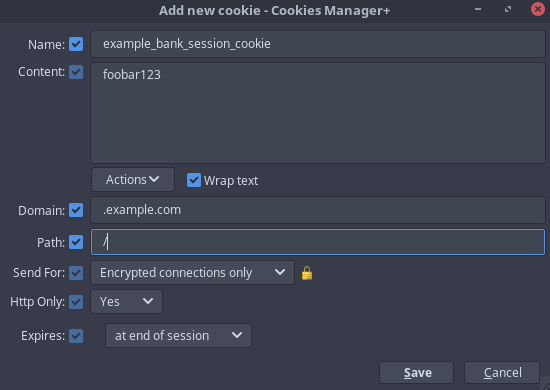The image size is (550, 390).
Task: Cancel adding the cookie
Action: click(x=502, y=372)
